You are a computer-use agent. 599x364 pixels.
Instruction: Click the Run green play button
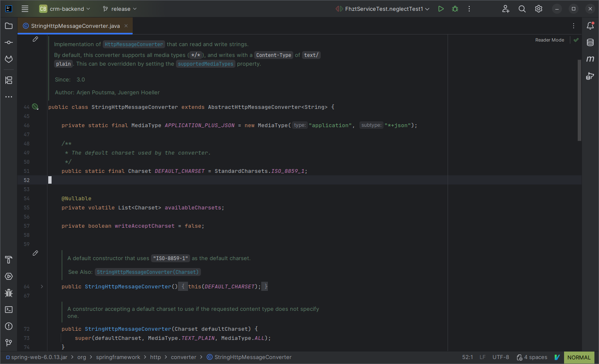(441, 9)
